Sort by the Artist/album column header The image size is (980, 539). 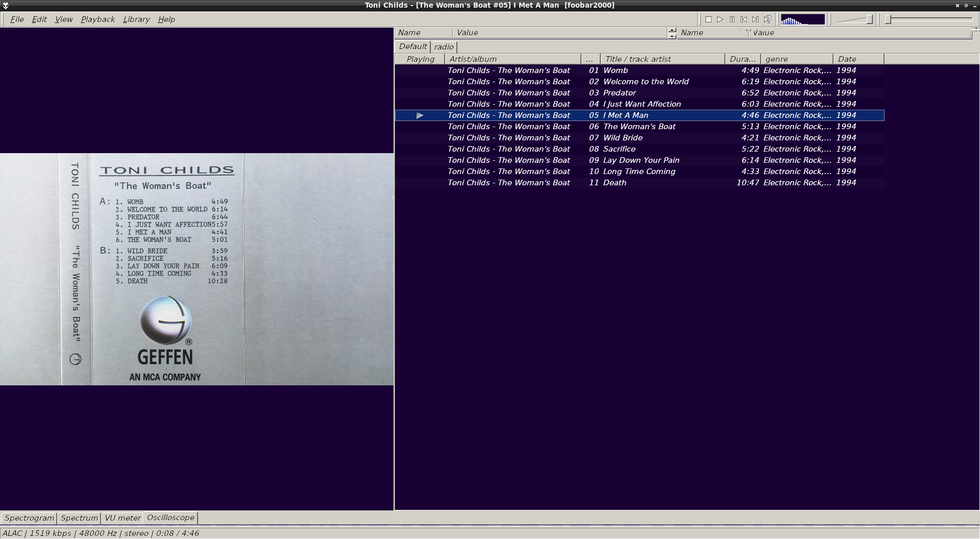513,59
